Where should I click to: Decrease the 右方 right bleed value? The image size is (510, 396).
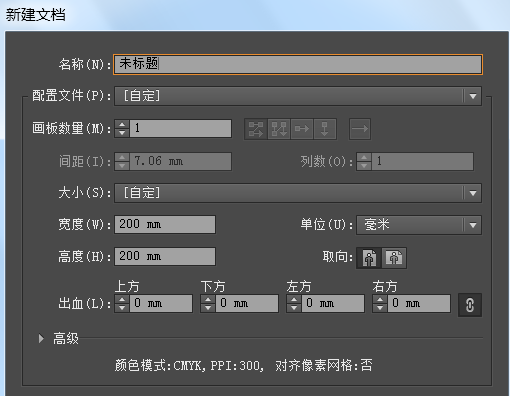click(x=380, y=308)
